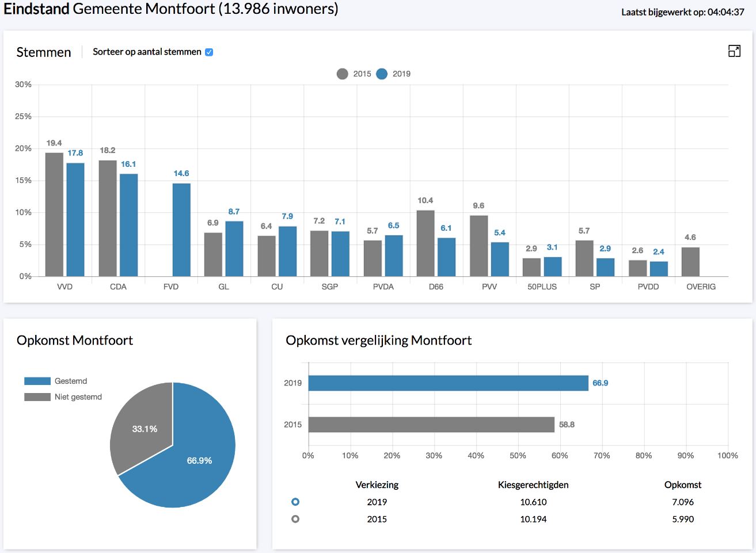
Task: Click the 2019 horizontal turnout bar
Action: coord(448,383)
